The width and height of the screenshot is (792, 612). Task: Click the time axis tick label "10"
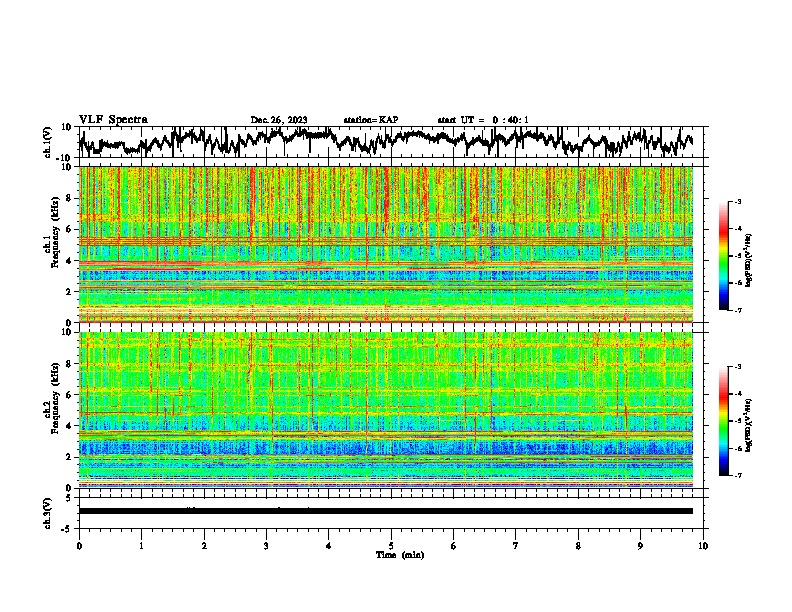pos(703,546)
